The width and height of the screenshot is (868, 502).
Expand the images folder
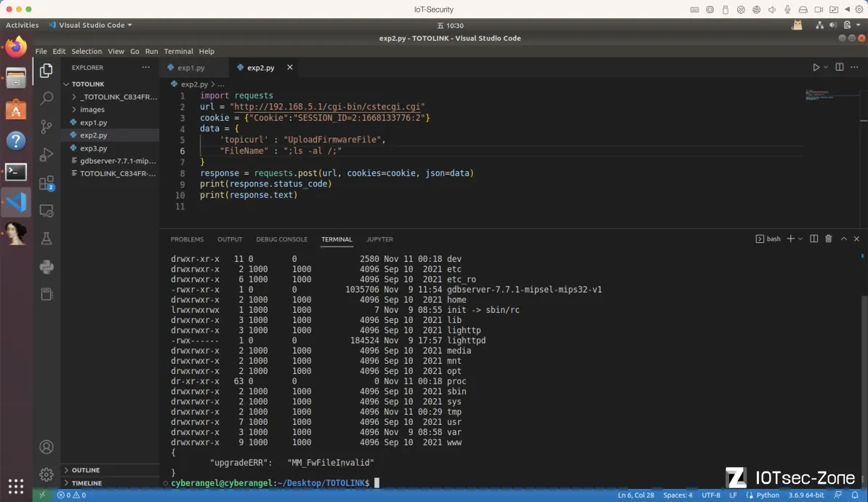point(110,110)
